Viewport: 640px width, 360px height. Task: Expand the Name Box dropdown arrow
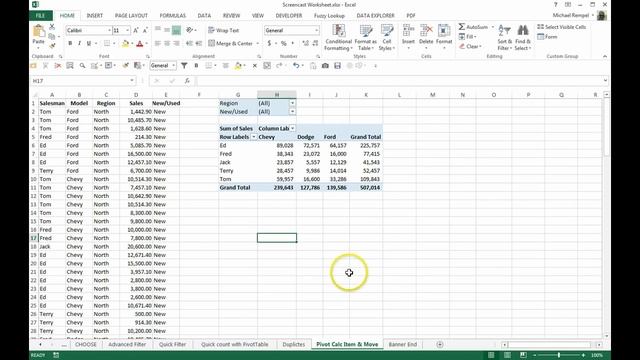click(x=132, y=81)
